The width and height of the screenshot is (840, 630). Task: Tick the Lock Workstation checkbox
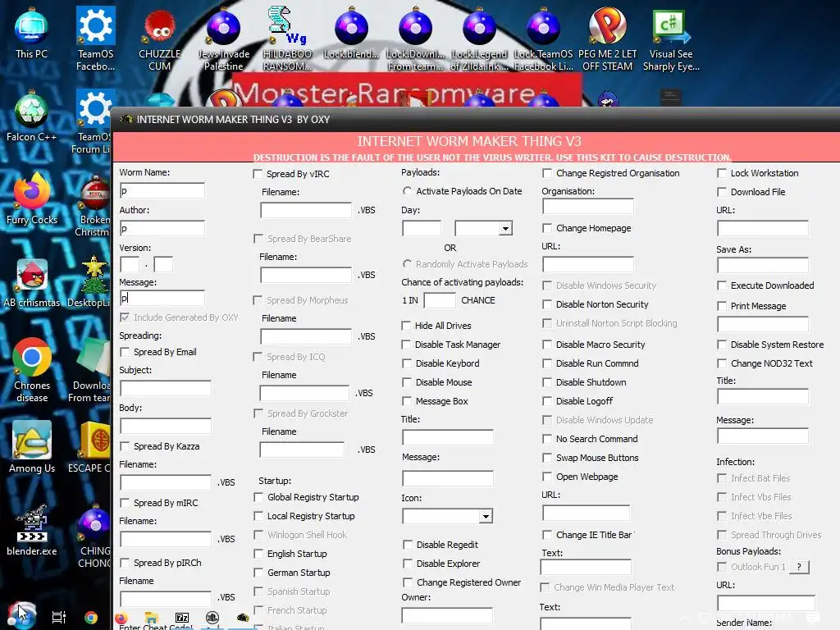pos(722,173)
